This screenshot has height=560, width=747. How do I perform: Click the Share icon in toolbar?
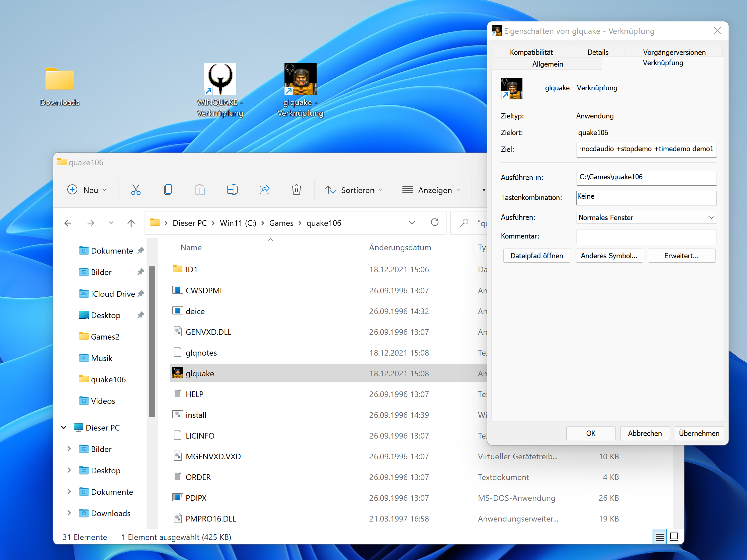click(x=264, y=190)
